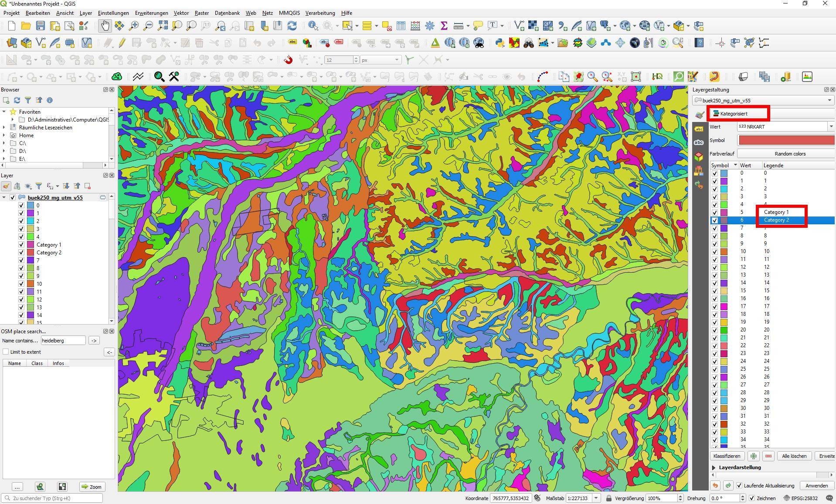The width and height of the screenshot is (836, 504).
Task: Uncheck class 20 in the symbology list
Action: tap(714, 330)
